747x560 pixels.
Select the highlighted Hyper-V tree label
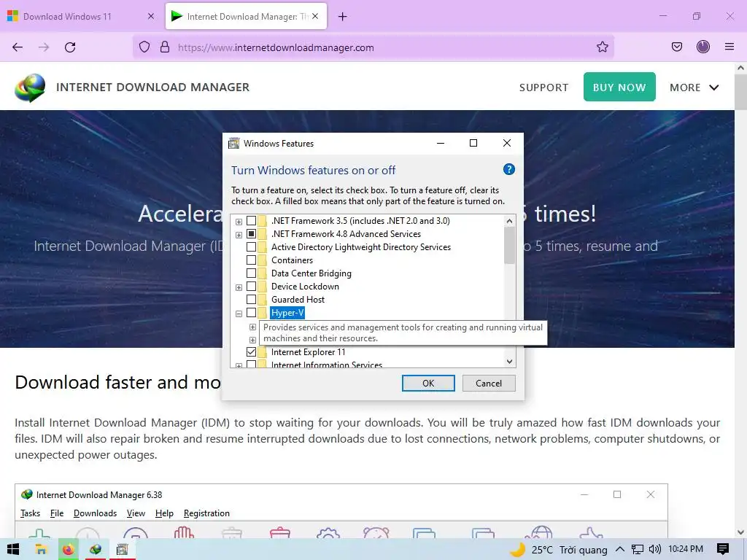287,313
